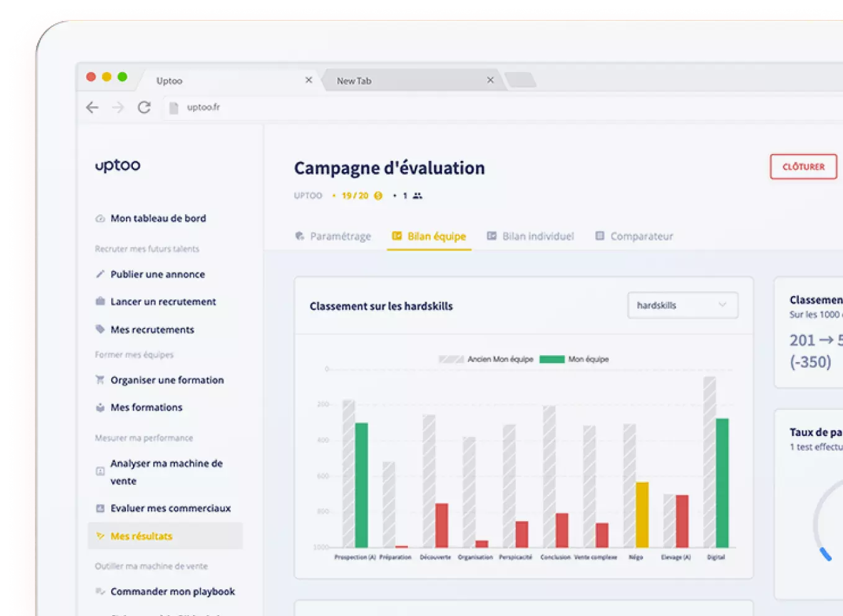Reload the page with refresh icon
The image size is (843, 616).
tap(144, 107)
